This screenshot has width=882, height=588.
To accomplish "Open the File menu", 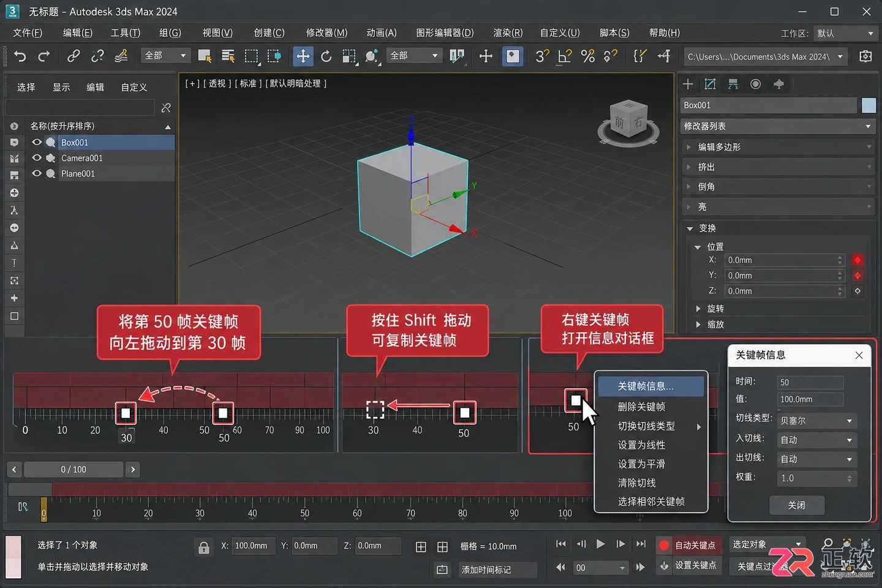I will 28,33.
